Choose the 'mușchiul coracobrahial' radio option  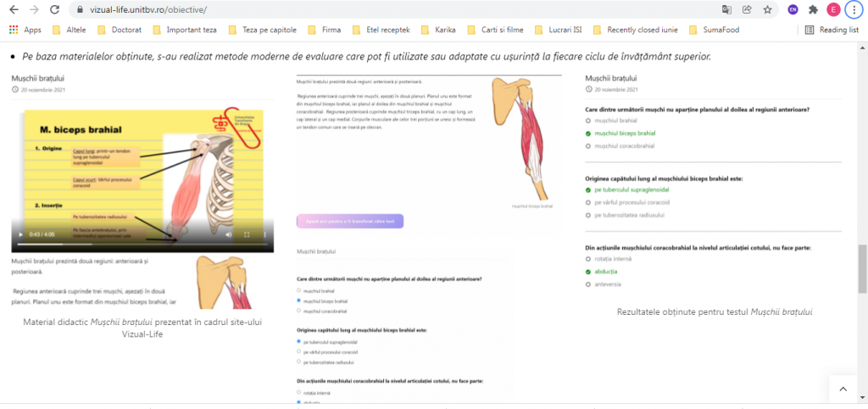click(x=300, y=311)
